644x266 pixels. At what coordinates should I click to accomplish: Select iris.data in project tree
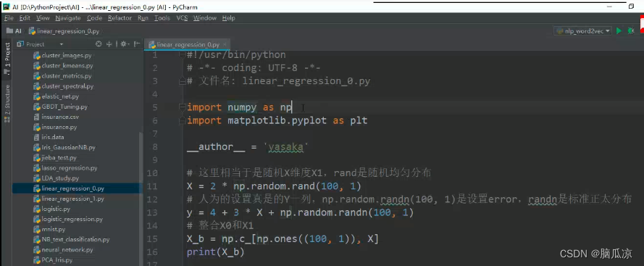tap(49, 137)
